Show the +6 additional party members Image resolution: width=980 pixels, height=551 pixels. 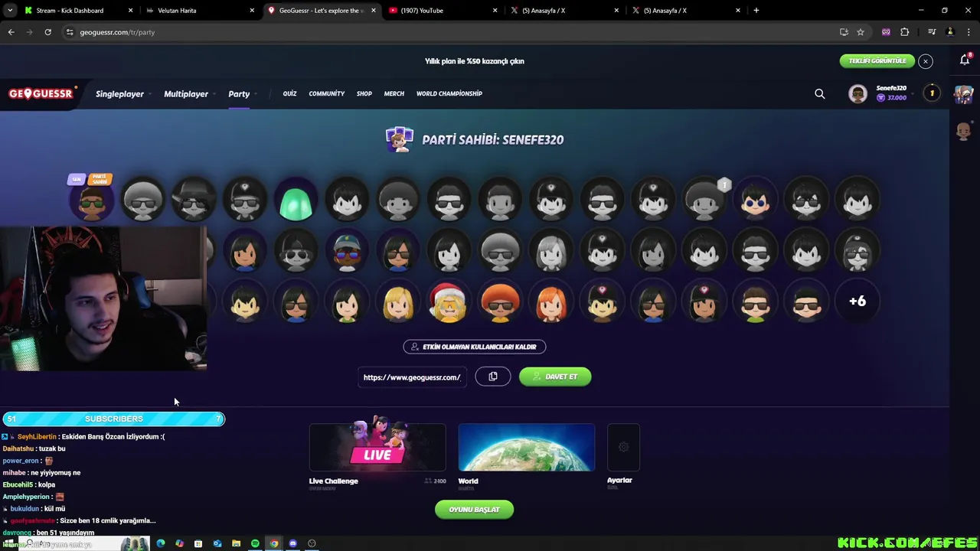857,302
